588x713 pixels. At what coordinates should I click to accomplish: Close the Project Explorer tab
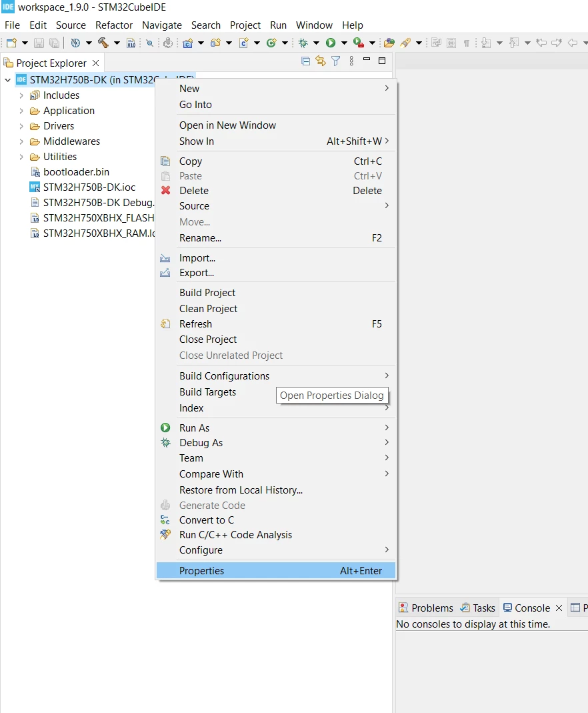(95, 63)
